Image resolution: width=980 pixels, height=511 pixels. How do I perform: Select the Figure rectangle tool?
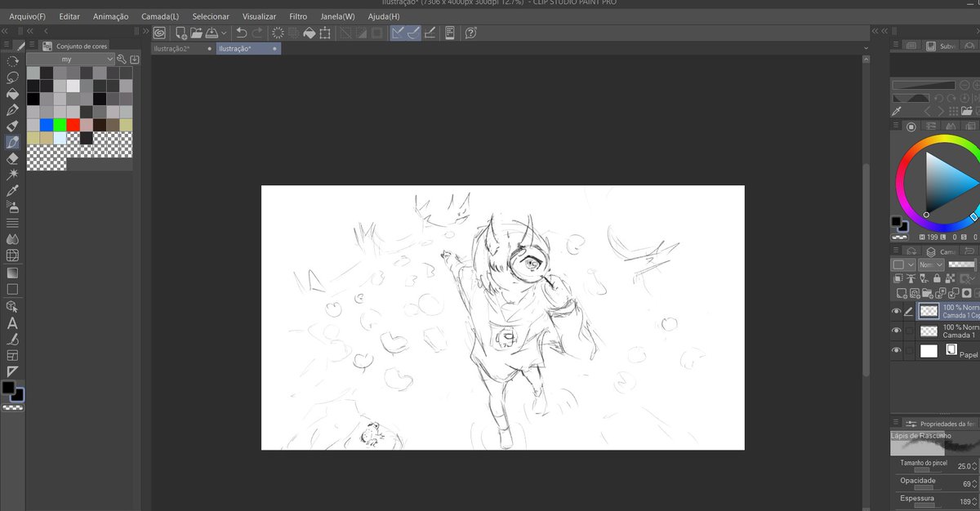pos(12,289)
